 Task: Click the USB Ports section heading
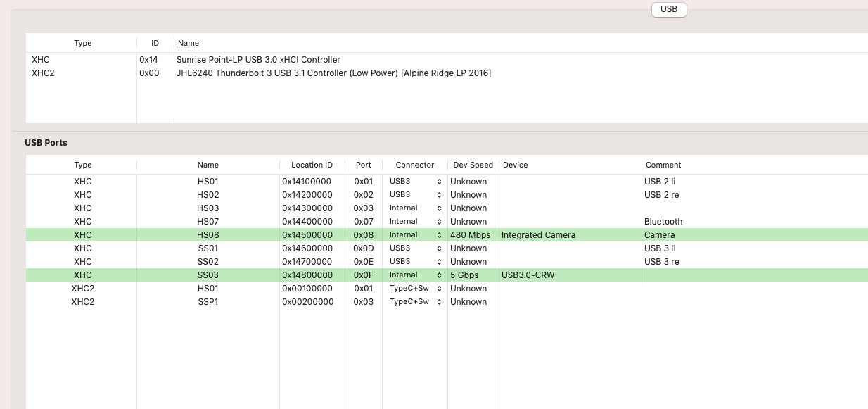(46, 143)
